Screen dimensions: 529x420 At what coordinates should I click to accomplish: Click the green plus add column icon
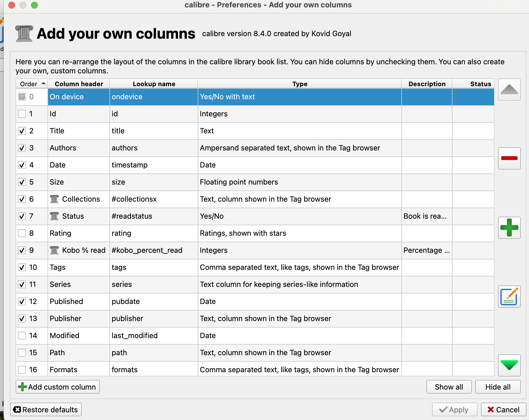pos(509,228)
